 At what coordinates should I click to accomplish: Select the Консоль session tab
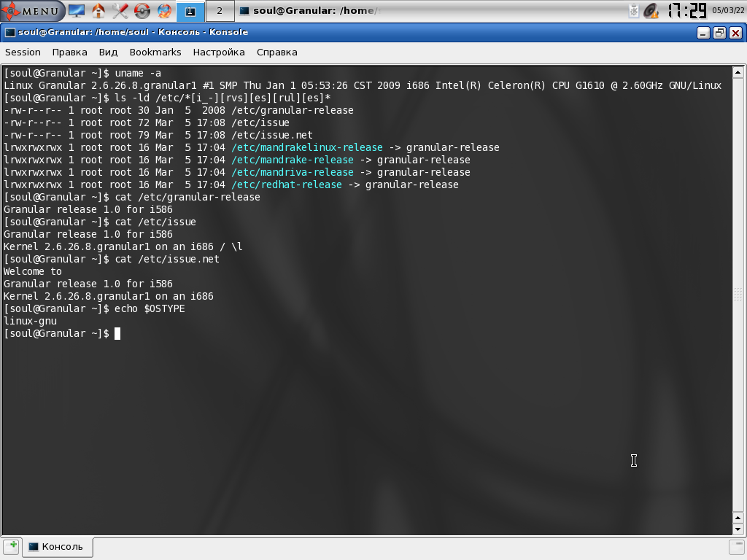pyautogui.click(x=57, y=547)
